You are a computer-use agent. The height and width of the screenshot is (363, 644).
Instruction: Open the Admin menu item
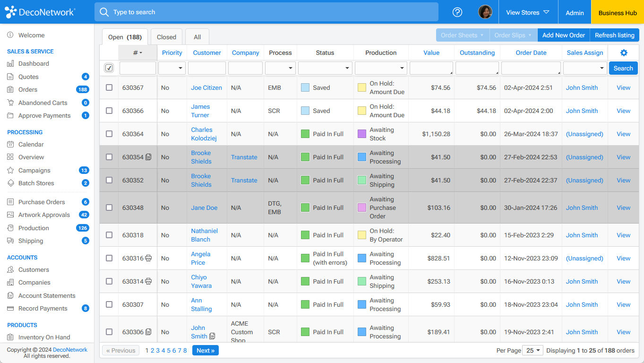(x=574, y=12)
